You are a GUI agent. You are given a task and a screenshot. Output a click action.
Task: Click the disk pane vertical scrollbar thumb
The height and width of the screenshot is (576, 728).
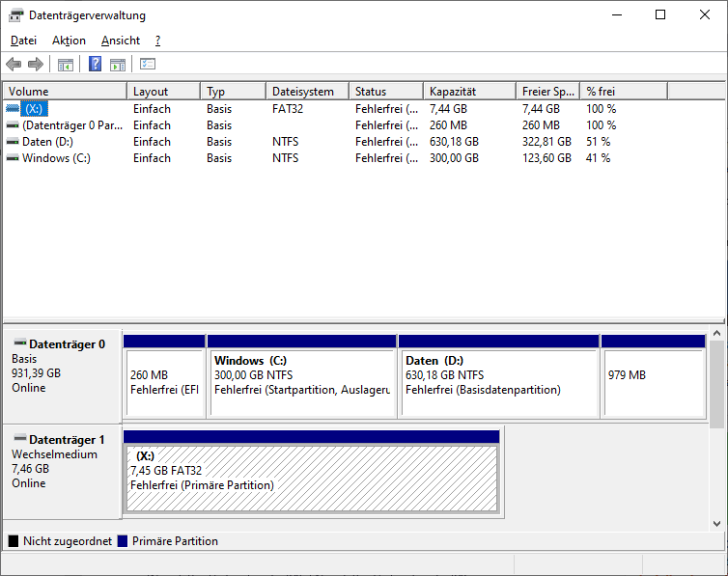[716, 384]
